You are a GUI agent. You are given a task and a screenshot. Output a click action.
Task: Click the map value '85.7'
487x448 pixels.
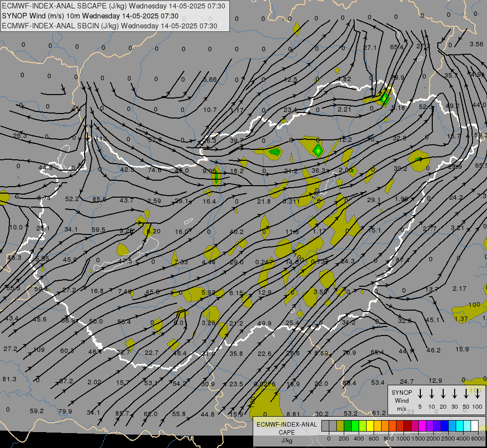tap(122, 414)
